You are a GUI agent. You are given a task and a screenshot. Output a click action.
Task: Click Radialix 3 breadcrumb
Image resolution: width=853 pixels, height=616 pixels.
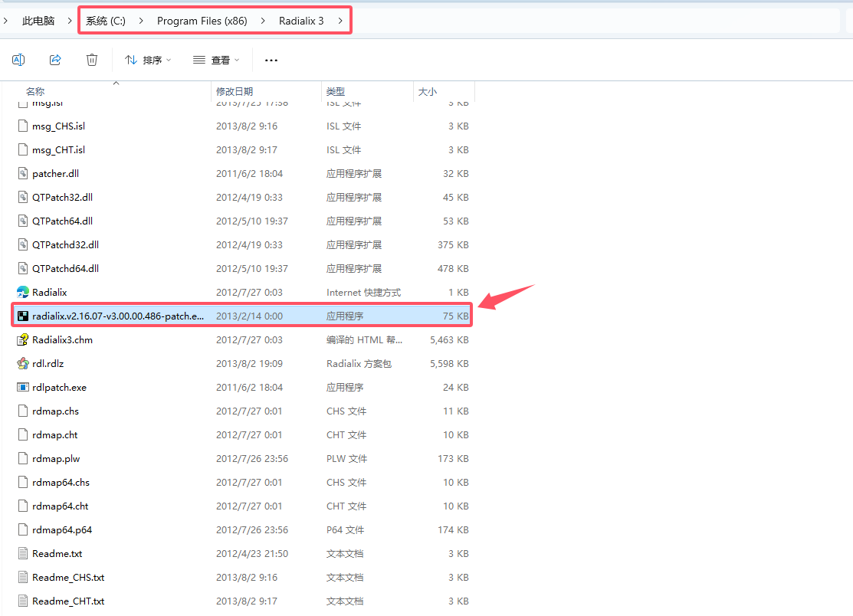coord(301,21)
